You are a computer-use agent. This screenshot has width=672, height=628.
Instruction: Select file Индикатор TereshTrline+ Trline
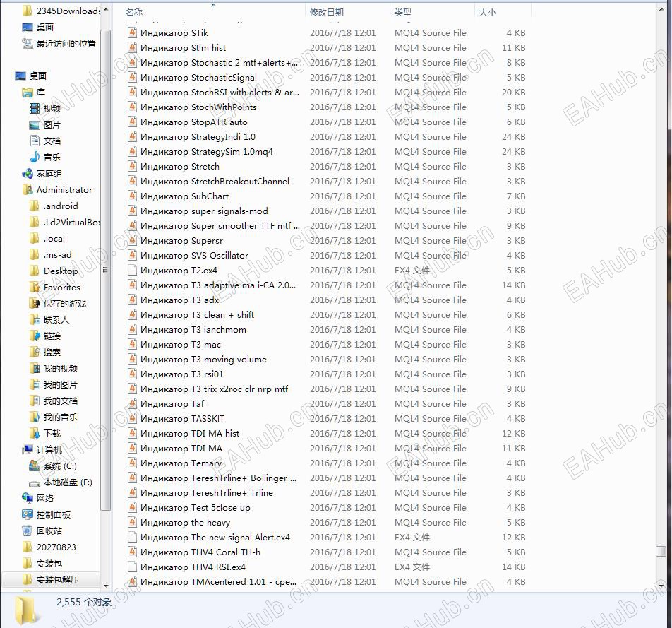[x=207, y=493]
